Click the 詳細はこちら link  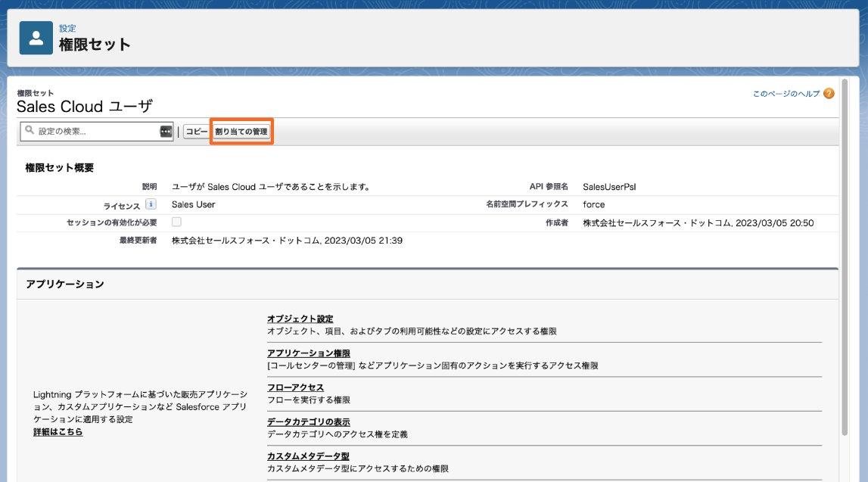[x=58, y=431]
